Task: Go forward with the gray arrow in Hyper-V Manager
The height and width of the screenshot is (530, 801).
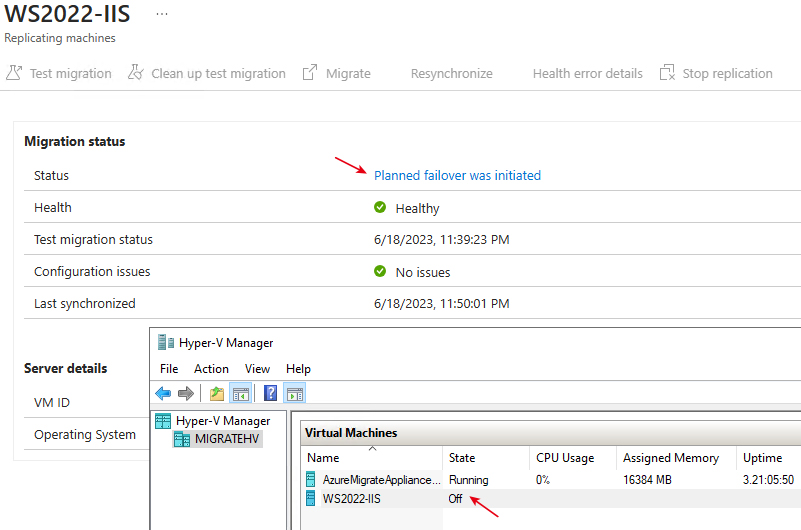Action: point(185,394)
